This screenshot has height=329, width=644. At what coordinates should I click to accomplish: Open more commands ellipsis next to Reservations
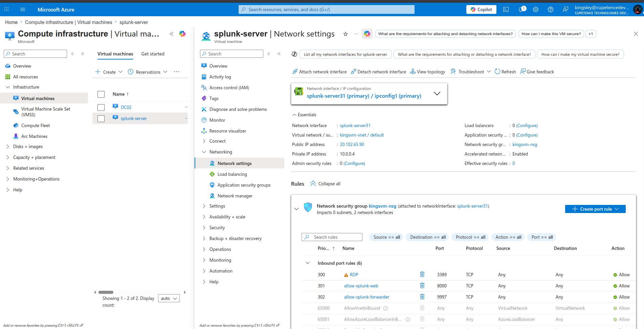pos(177,72)
